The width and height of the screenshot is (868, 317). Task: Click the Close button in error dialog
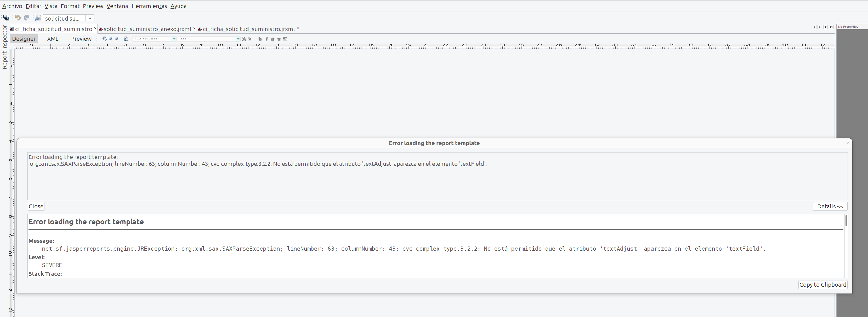36,206
